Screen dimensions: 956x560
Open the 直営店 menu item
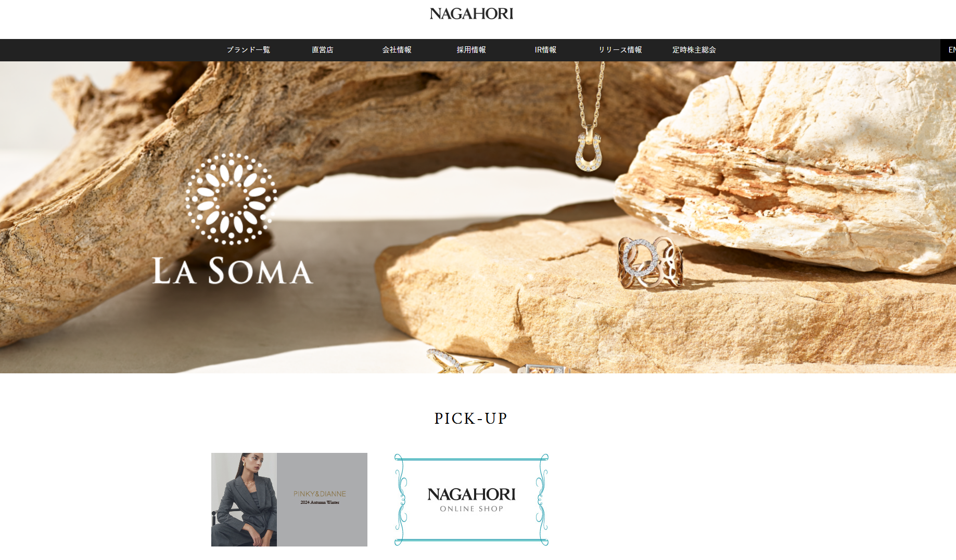click(323, 50)
